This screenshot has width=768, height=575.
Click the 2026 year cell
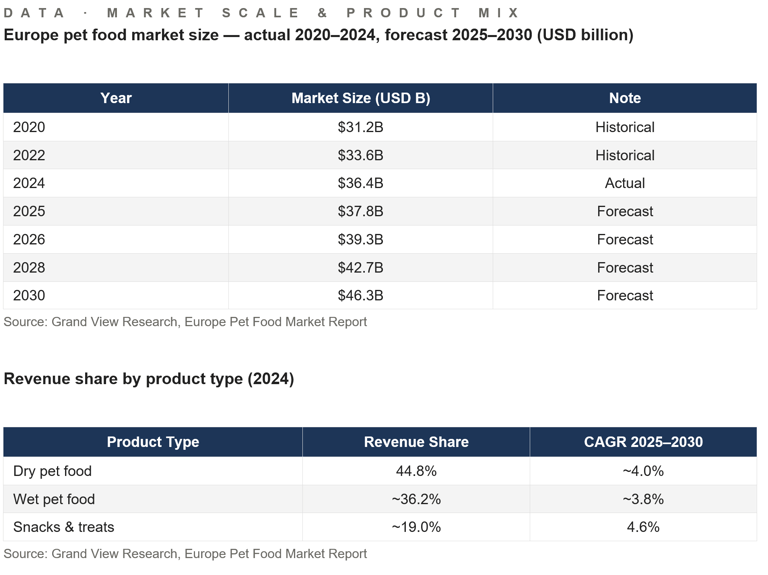30,239
